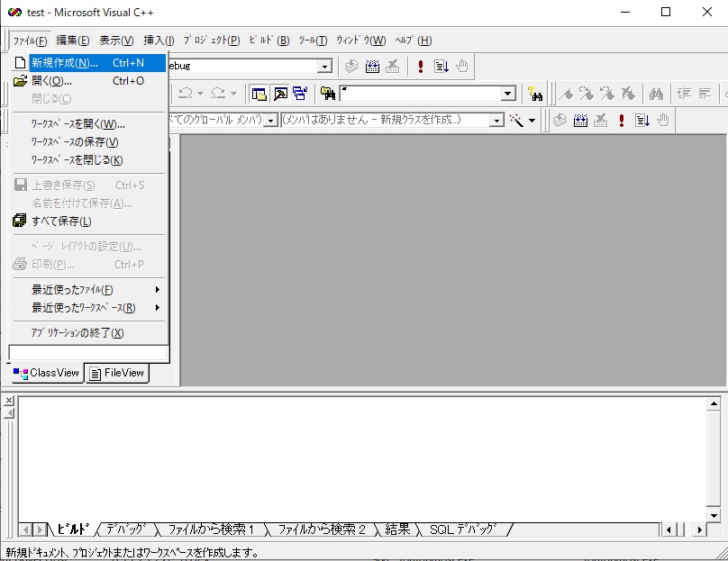This screenshot has height=561, width=728.
Task: Select the ファイルから検索 2 output tab
Action: 322,529
